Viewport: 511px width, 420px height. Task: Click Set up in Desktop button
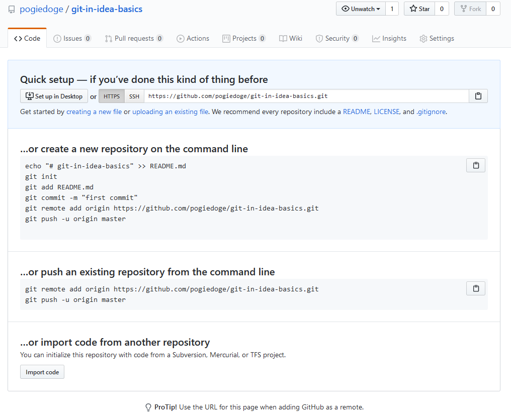(54, 96)
